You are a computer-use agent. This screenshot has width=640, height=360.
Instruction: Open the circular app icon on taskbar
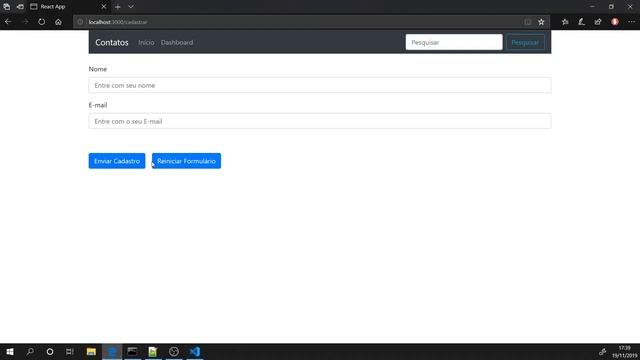click(173, 351)
